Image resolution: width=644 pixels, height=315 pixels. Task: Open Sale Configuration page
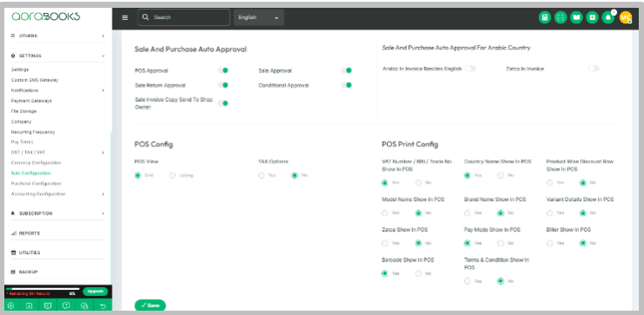click(31, 173)
